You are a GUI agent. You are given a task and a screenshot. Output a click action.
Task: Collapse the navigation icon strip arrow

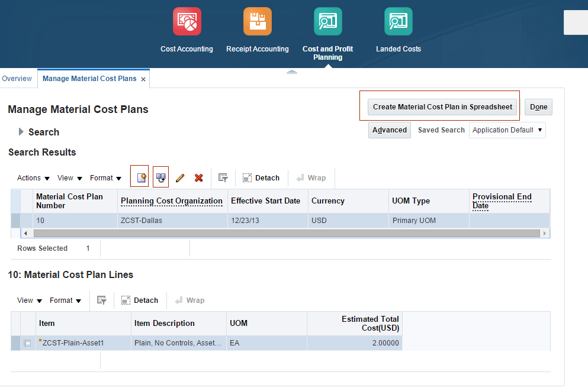pyautogui.click(x=292, y=72)
